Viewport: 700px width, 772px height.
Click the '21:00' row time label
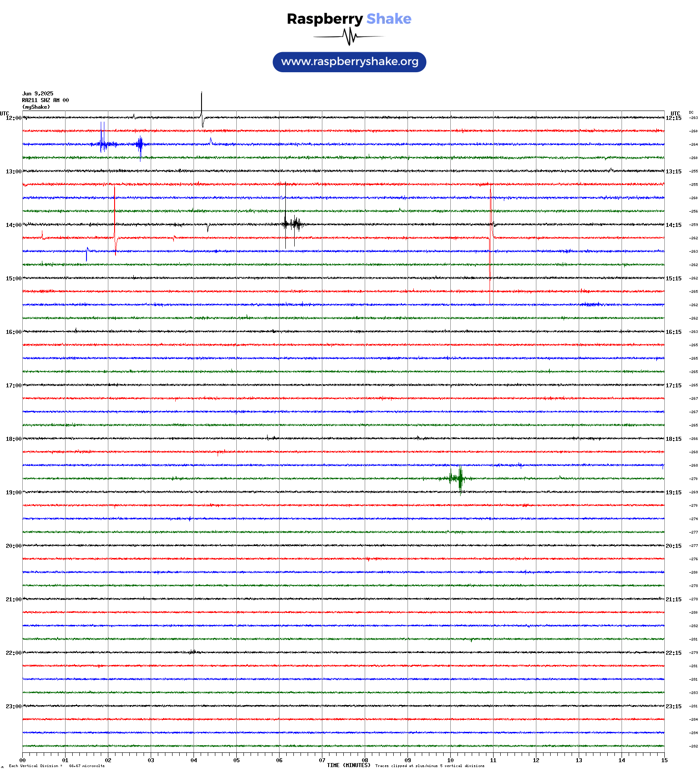[13, 600]
